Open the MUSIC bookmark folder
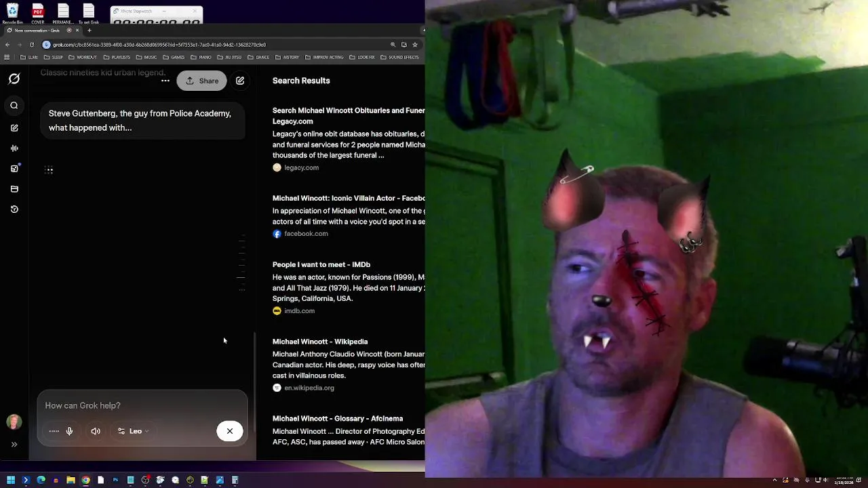 (x=146, y=58)
